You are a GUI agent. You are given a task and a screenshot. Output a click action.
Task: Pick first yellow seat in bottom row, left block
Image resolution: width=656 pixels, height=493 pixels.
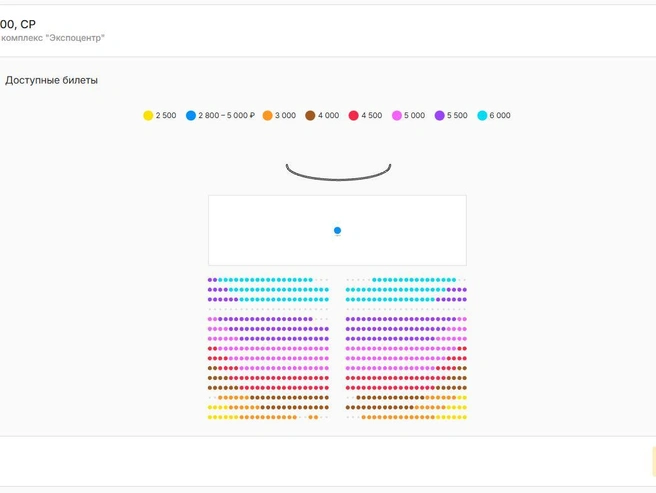pyautogui.click(x=210, y=417)
